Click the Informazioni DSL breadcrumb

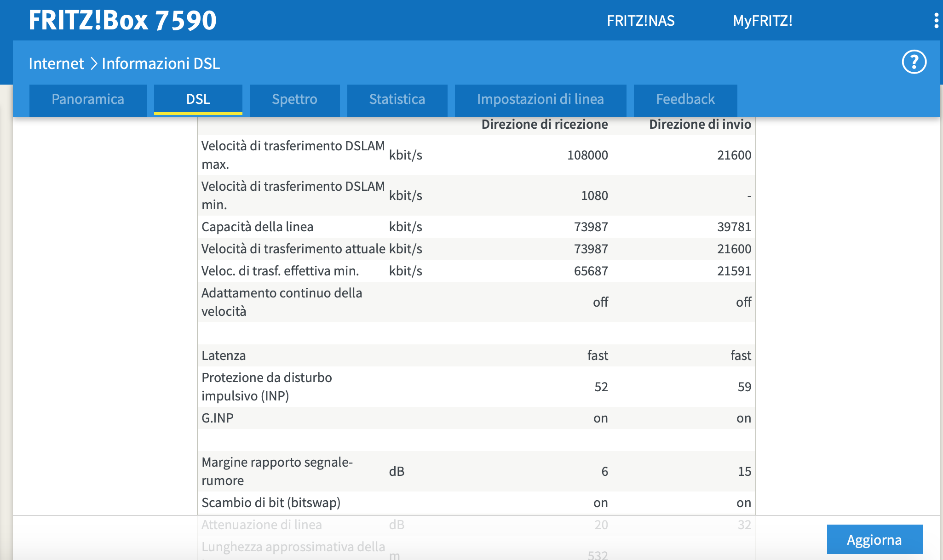click(161, 63)
